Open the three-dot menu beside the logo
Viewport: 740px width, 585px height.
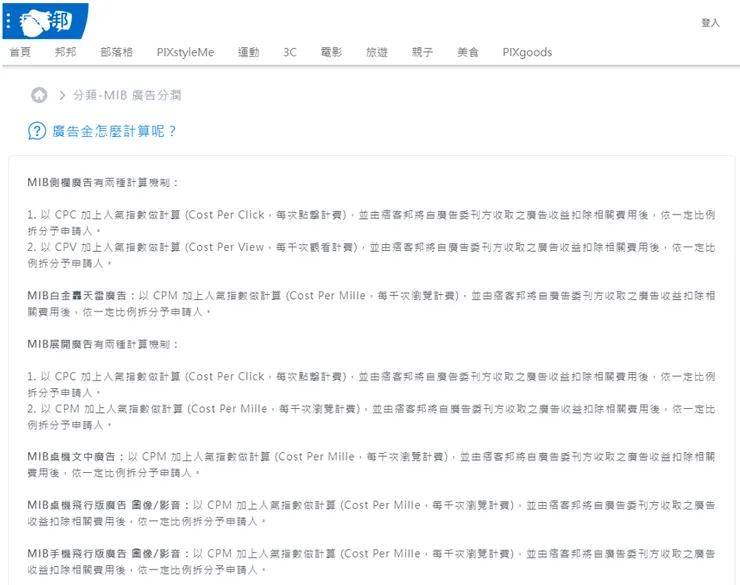tap(8, 21)
